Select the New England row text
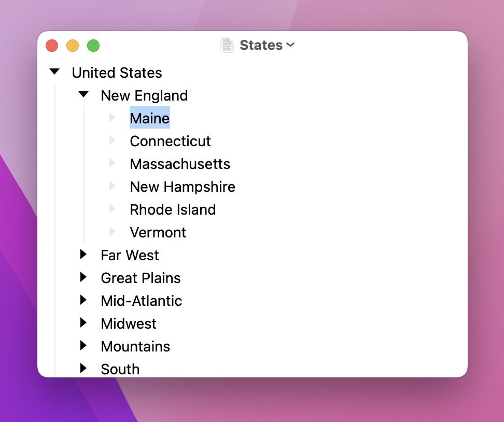Viewport: 504px width, 422px height. 144,95
